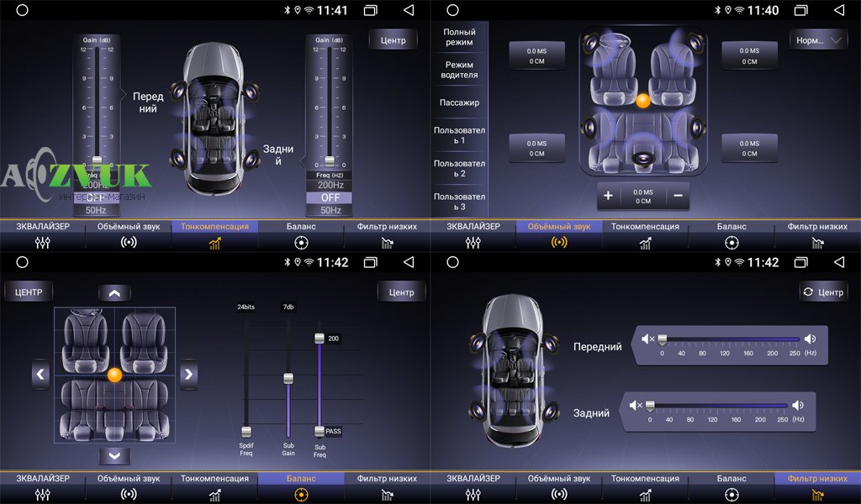Switch to Баланс tab on Тонкомпенсация screen
861x504 pixels.
(x=301, y=235)
